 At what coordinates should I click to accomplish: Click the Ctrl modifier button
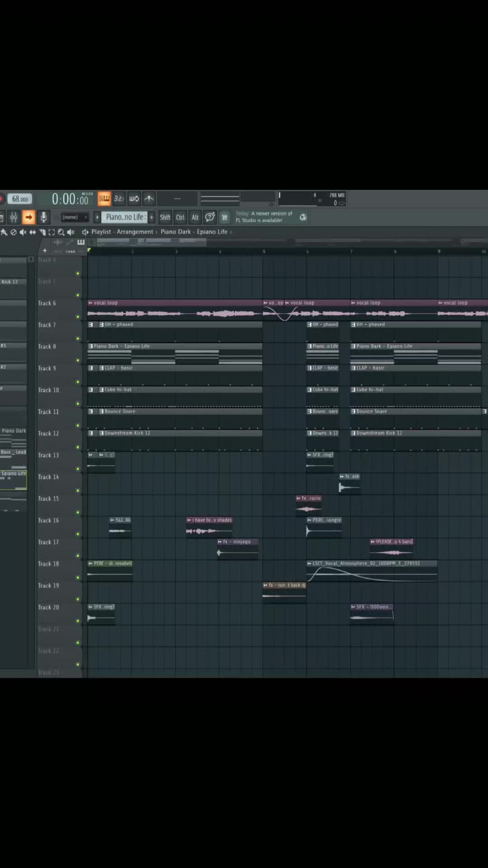(180, 217)
